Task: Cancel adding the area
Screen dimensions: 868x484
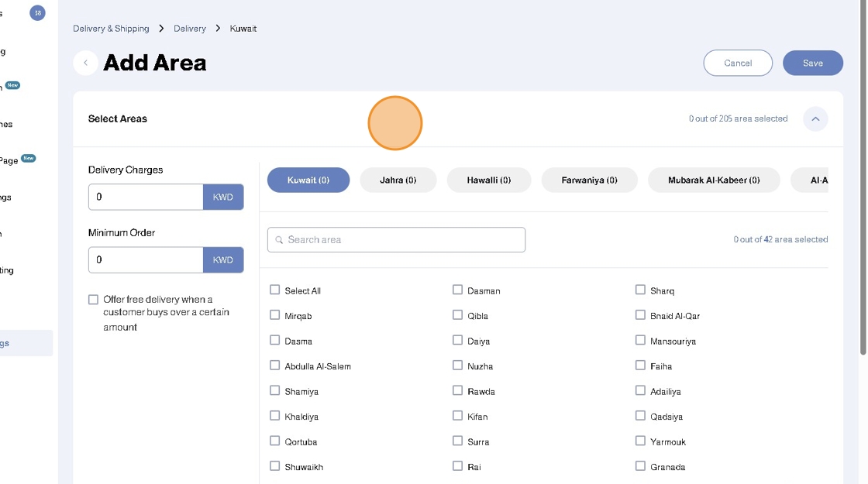Action: [x=738, y=64]
